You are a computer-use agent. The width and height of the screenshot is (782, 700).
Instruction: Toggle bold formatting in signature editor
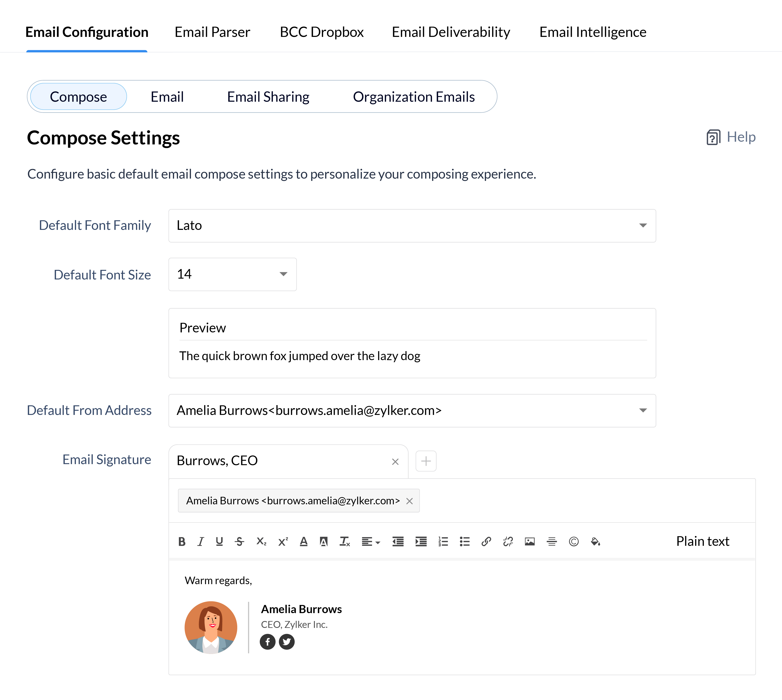click(x=182, y=542)
